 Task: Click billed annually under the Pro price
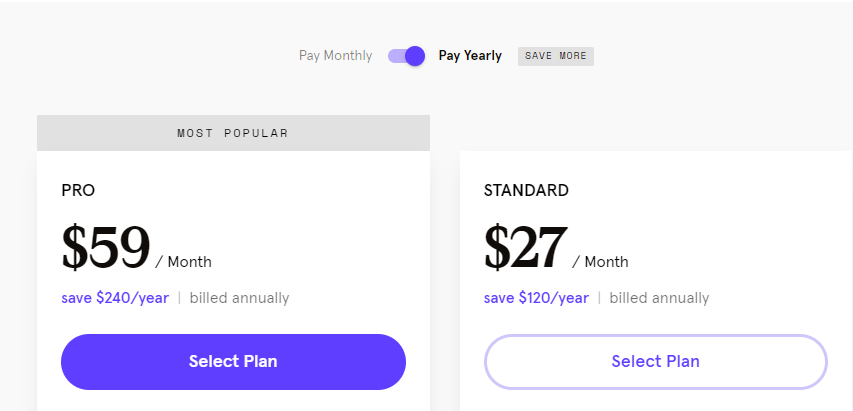coord(239,298)
